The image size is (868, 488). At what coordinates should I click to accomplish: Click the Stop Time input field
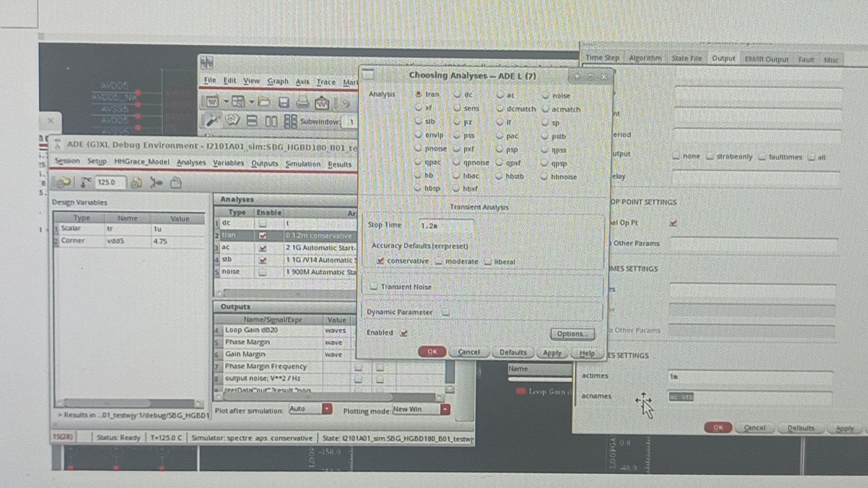click(446, 225)
